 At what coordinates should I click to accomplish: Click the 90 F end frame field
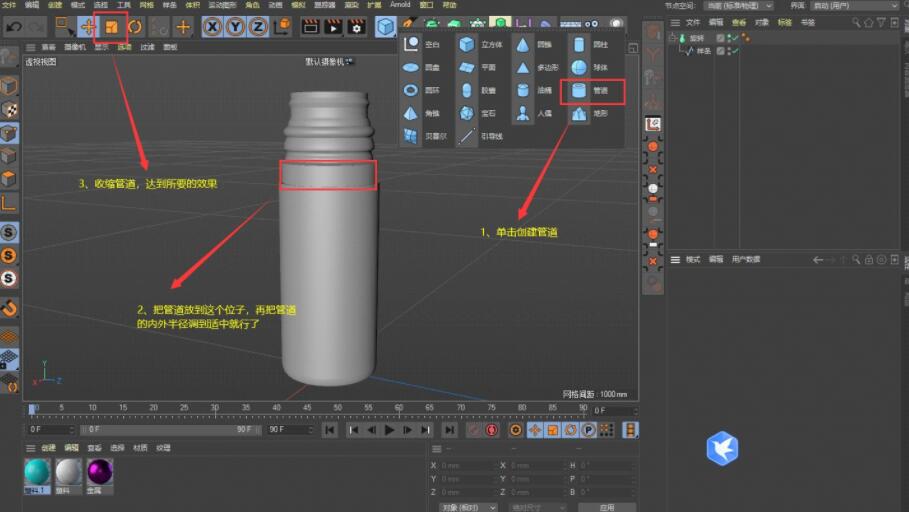click(x=290, y=430)
